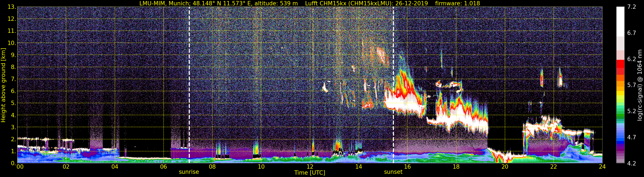This screenshot has width=644, height=177.
Task: Click the x-axis tick label '24'
Action: [602, 167]
